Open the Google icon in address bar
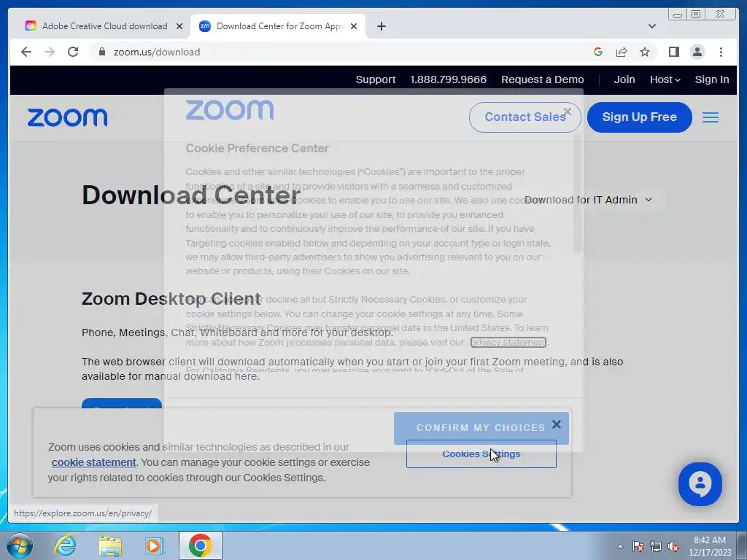Image resolution: width=747 pixels, height=560 pixels. pos(598,52)
